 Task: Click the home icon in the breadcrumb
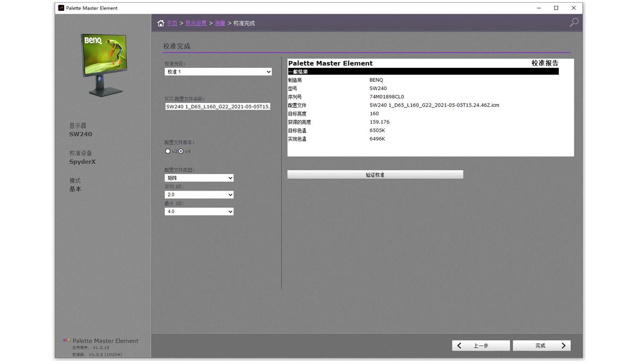(x=161, y=23)
